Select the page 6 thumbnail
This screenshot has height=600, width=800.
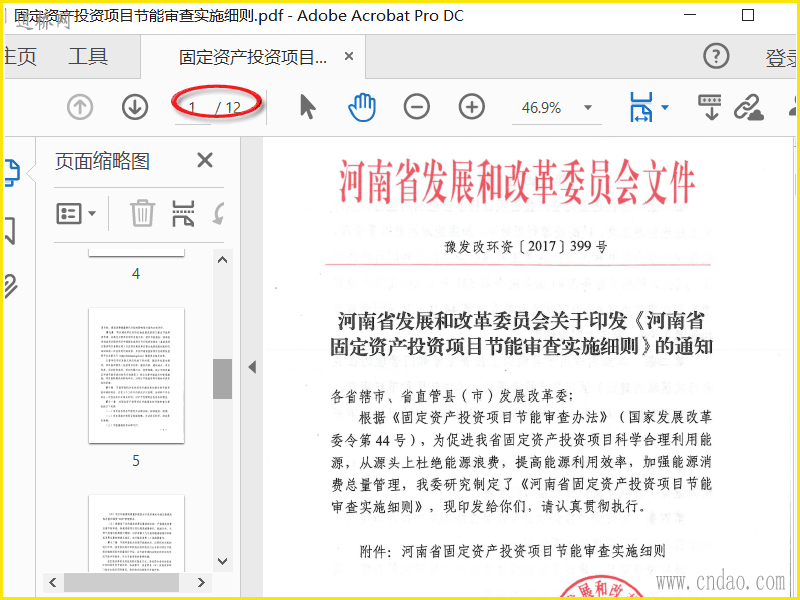click(136, 533)
